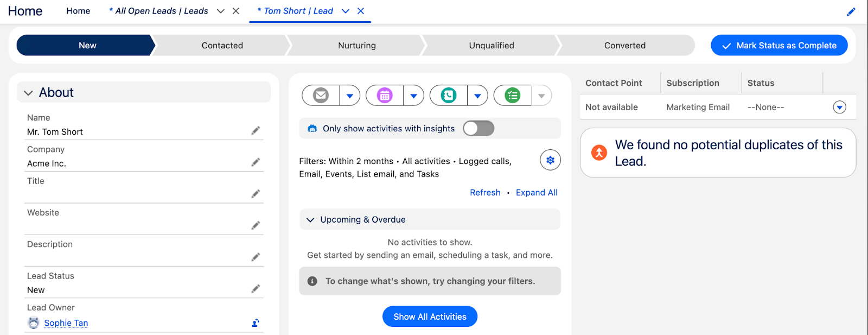868x335 pixels.
Task: Edit the Website field pencil icon
Action: [256, 225]
